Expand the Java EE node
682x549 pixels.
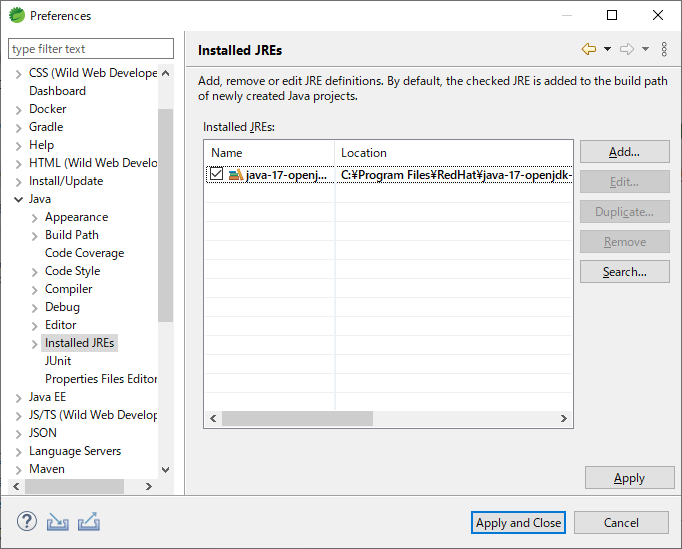point(18,398)
